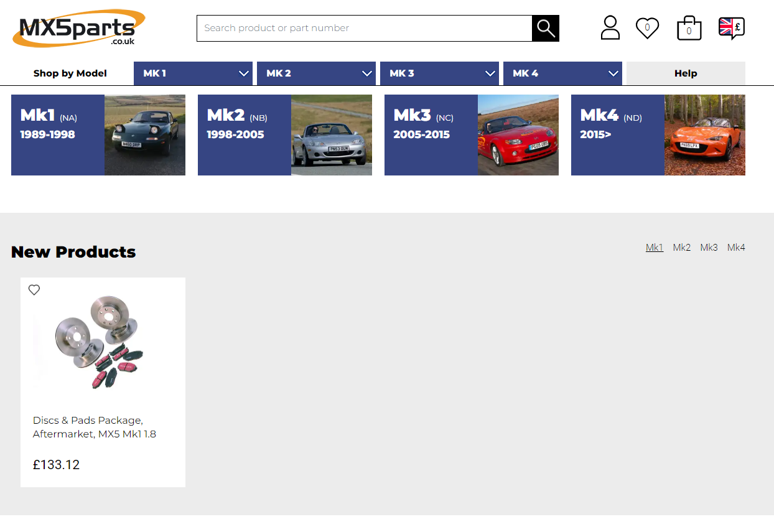
Task: Switch New Products to Mk4 tab
Action: coord(736,248)
